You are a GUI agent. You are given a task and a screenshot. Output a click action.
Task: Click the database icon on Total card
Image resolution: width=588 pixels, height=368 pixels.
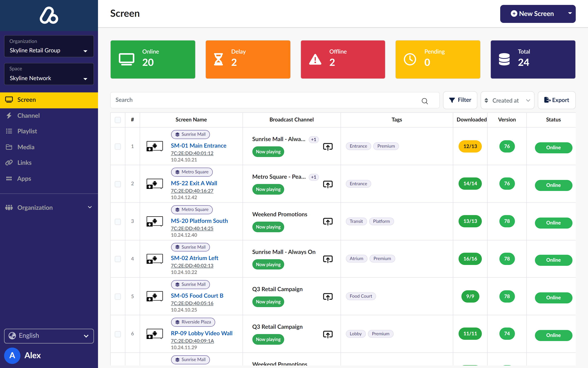[x=504, y=59]
